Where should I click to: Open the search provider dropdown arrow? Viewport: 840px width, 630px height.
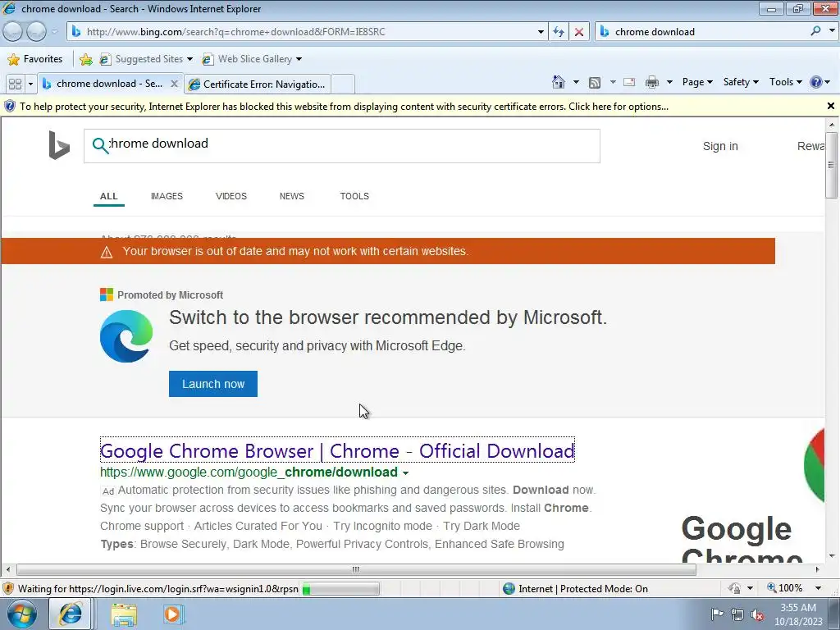click(832, 31)
